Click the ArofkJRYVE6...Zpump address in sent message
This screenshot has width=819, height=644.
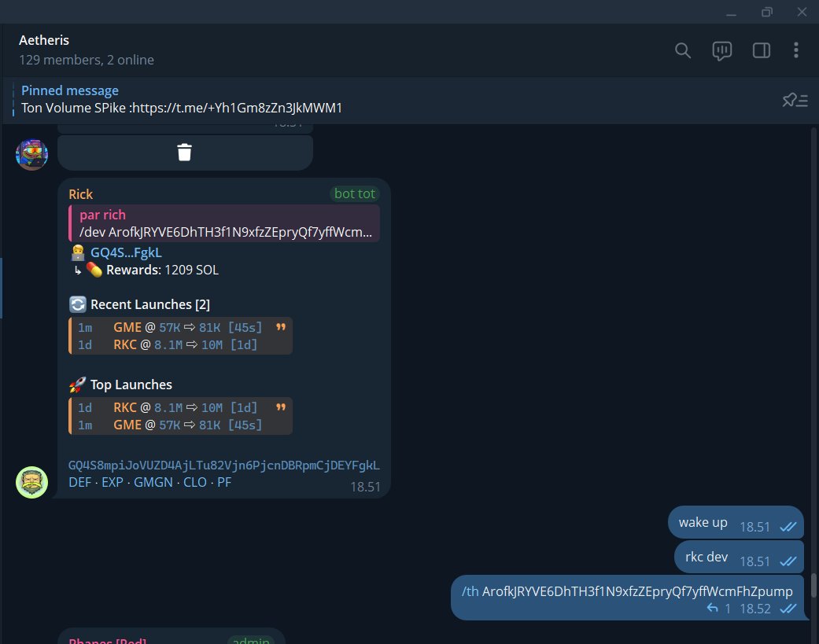click(x=637, y=591)
